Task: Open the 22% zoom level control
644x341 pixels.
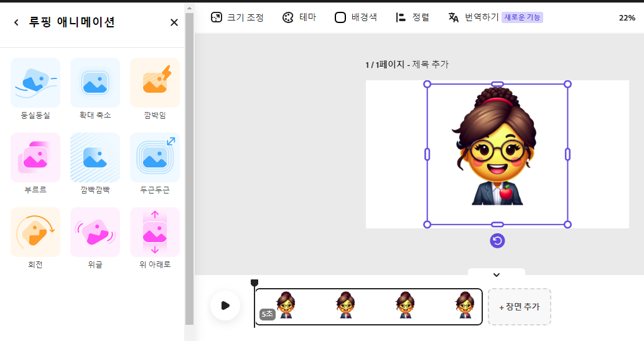Action: pyautogui.click(x=627, y=17)
